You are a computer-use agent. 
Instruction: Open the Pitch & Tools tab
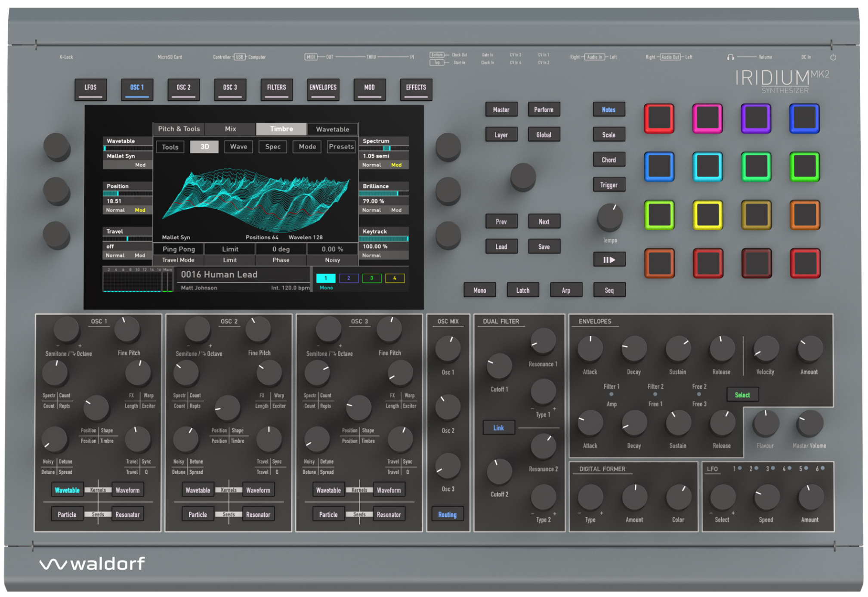tap(179, 129)
